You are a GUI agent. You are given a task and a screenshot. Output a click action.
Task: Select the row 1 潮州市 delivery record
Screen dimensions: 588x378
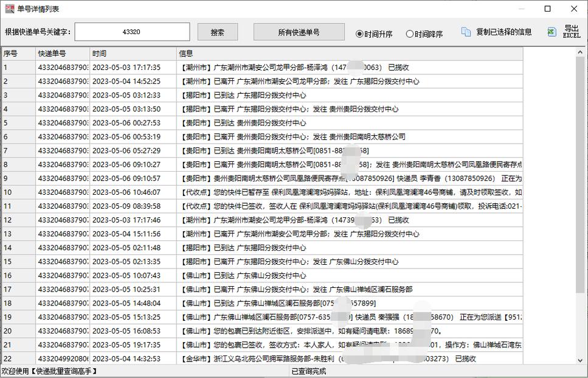pos(243,68)
